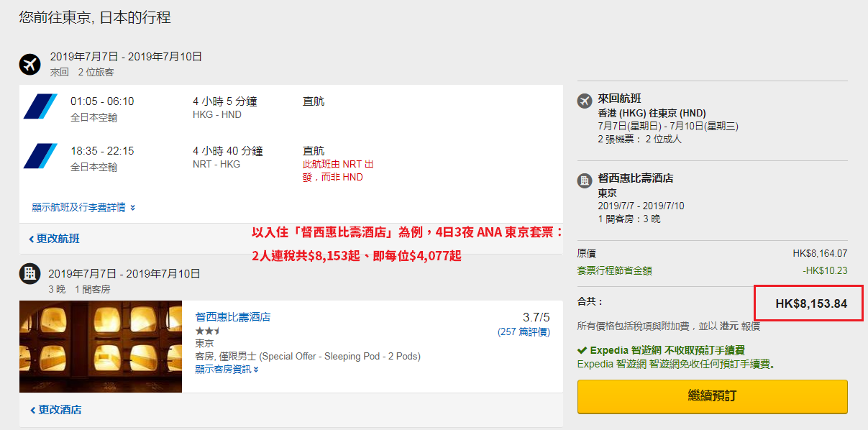Click the round airplane icon beside flight dates
This screenshot has width=868, height=430.
29,64
